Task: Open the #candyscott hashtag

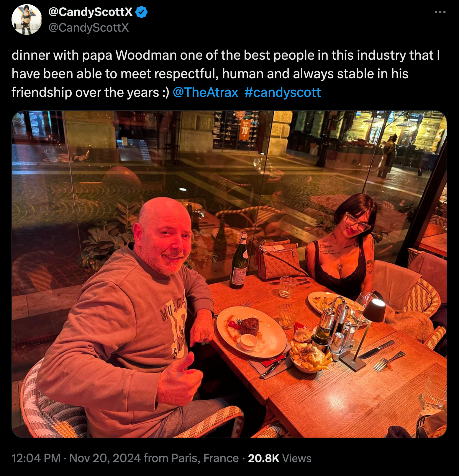Action: coord(282,92)
